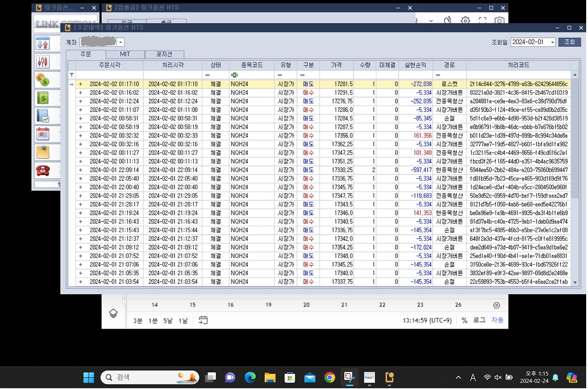This screenshot has height=389, width=588.
Task: Click the camera snapshot icon in chart toolbar
Action: (499, 20)
